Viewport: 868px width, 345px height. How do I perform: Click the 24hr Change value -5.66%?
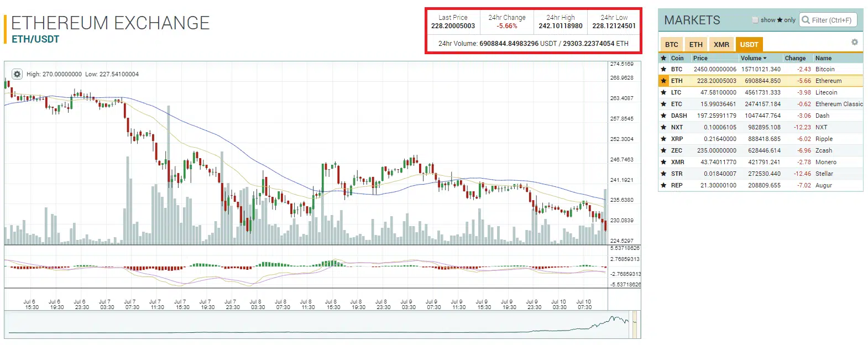click(x=507, y=26)
